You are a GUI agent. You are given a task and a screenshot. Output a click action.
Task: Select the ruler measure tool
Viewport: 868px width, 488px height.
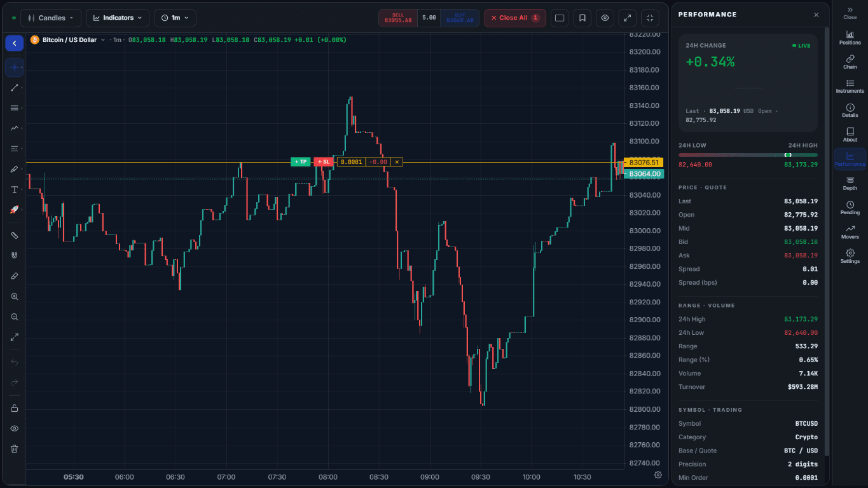click(15, 235)
